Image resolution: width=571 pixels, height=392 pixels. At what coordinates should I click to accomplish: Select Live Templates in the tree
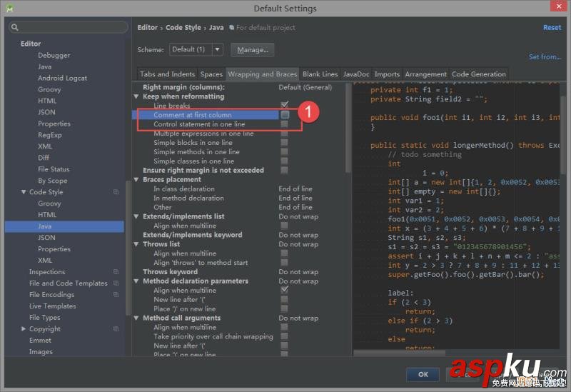coord(52,306)
